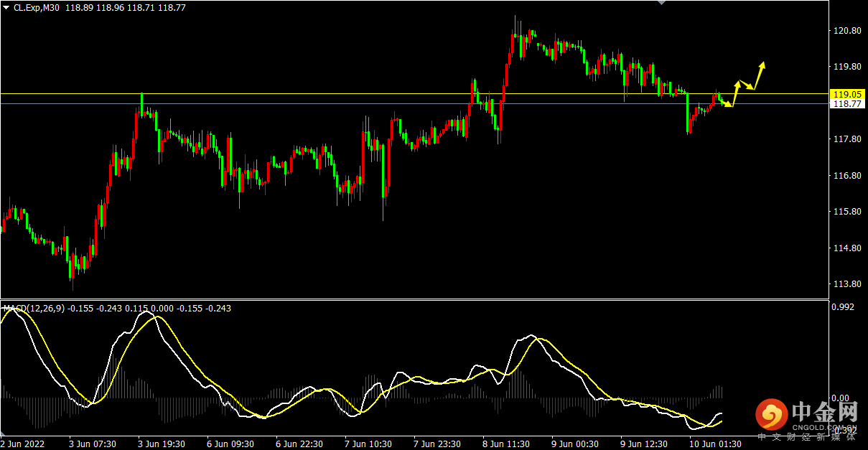Click the 2 Jun 2022 date label
The image size is (868, 450).
click(x=24, y=444)
